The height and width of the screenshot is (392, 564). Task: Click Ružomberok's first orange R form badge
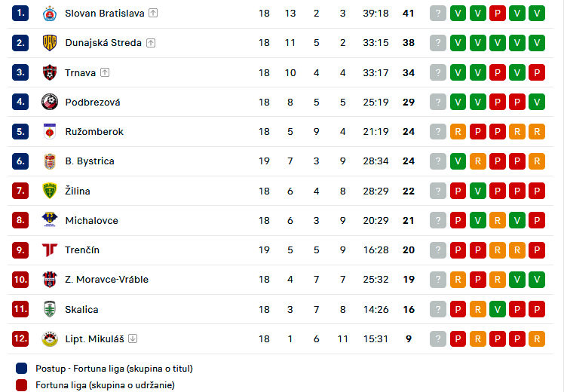458,132
